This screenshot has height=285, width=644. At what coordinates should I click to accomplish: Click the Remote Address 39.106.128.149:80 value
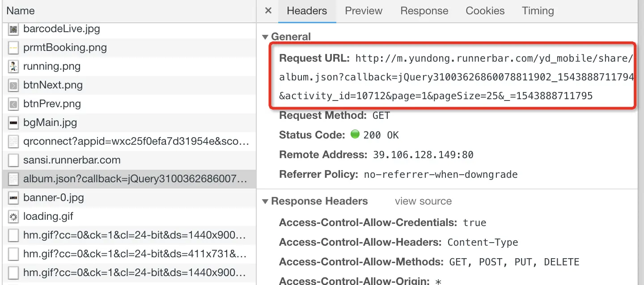[x=423, y=155]
